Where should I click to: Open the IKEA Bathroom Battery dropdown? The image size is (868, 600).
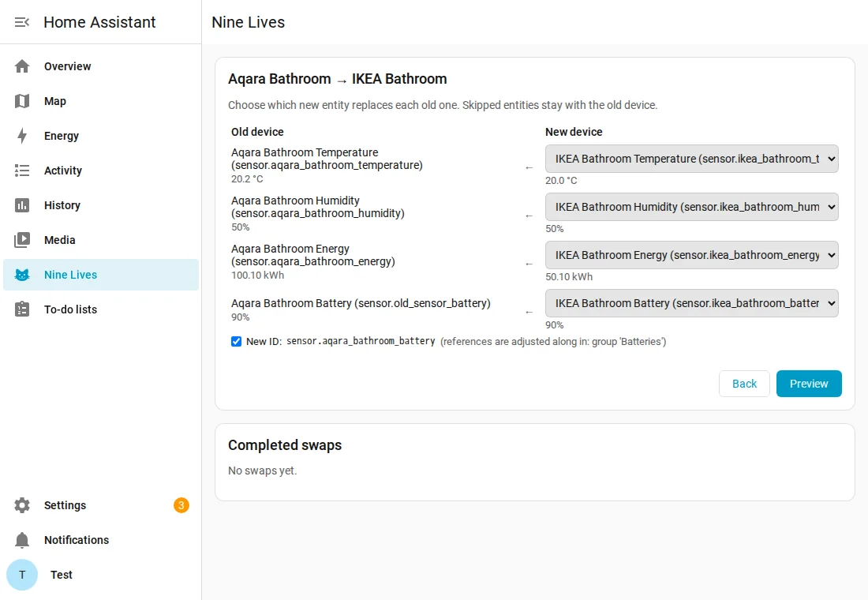[691, 304]
